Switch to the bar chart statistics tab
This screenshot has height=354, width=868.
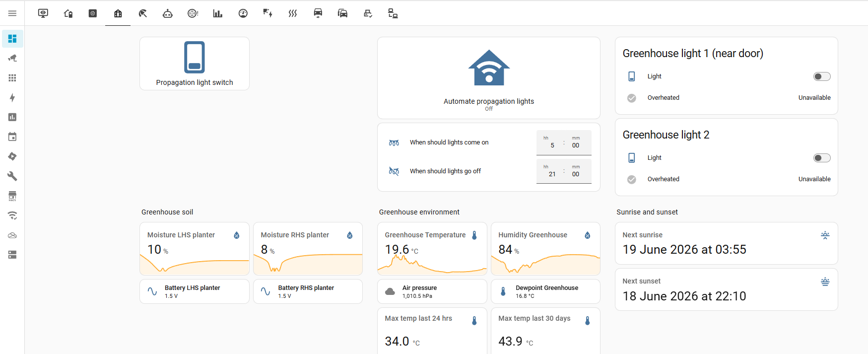point(218,13)
